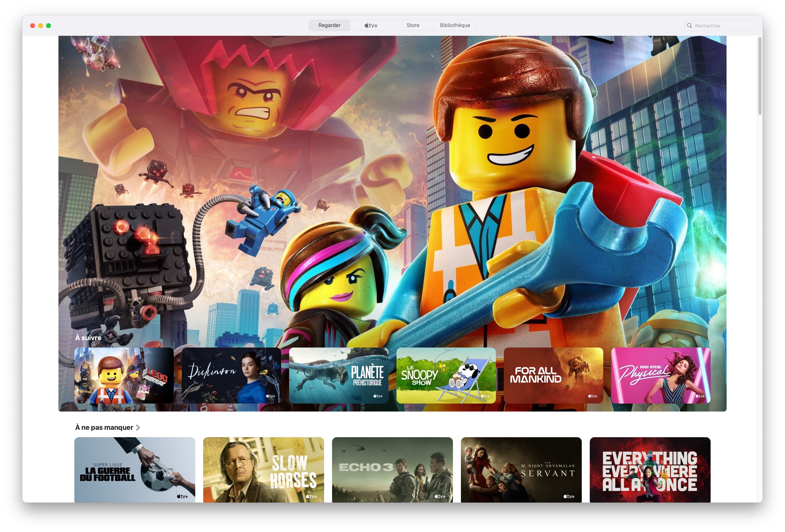Open the Physical series card

661,375
